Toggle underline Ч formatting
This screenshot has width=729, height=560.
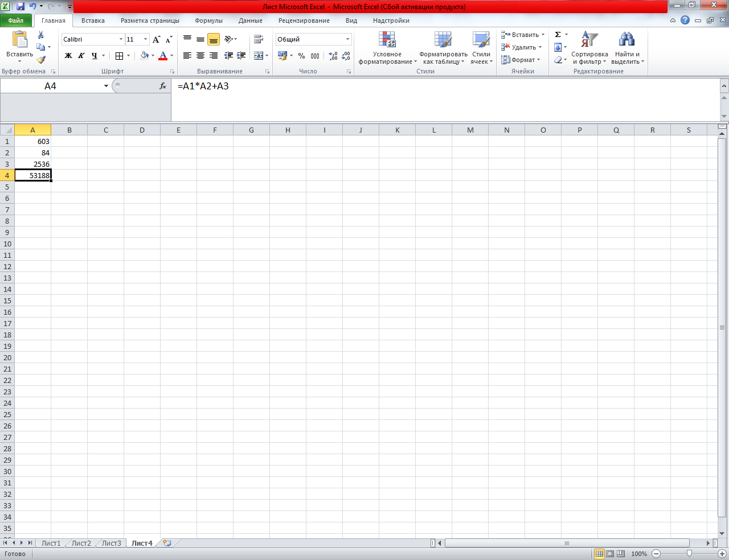94,56
